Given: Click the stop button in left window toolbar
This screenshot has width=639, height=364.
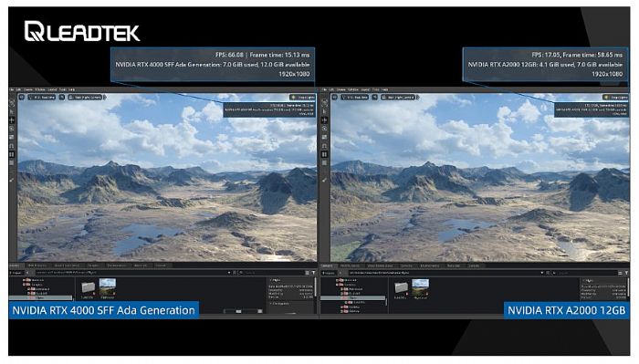Looking at the screenshot, I should tap(12, 163).
